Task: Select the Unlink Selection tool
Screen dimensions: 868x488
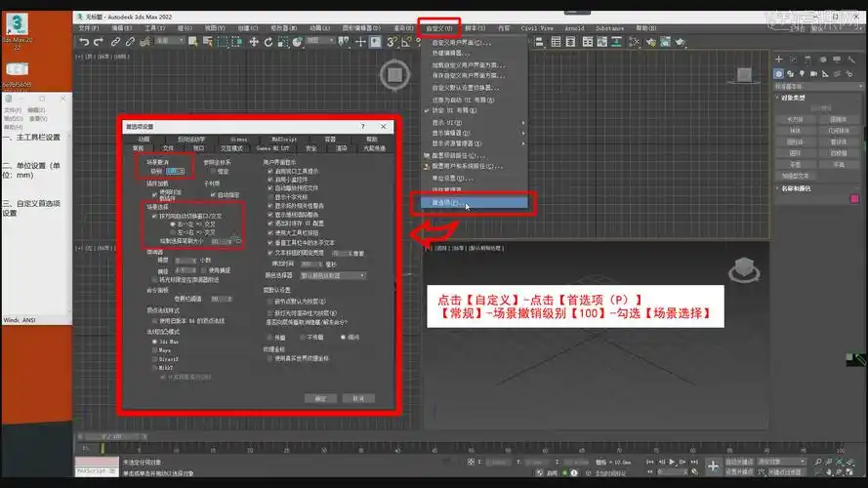Action: (130, 42)
